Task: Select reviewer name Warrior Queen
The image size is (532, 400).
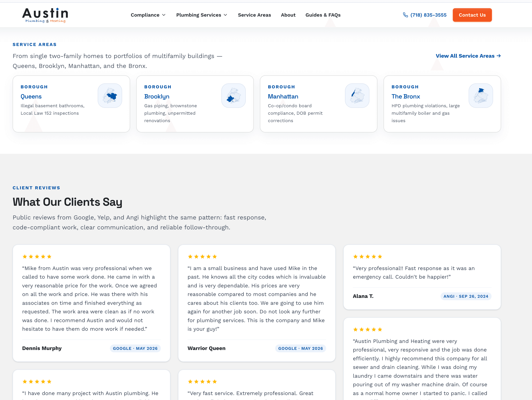Action: coord(207,348)
